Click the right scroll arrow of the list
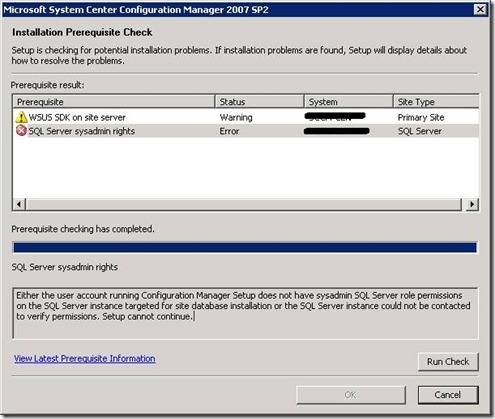The image size is (495, 419). pyautogui.click(x=472, y=204)
